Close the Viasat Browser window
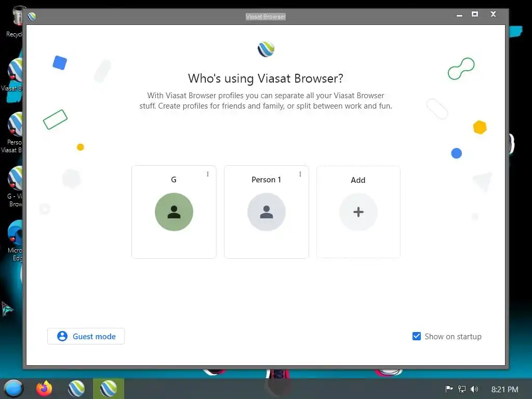The image size is (532, 399). pyautogui.click(x=494, y=14)
